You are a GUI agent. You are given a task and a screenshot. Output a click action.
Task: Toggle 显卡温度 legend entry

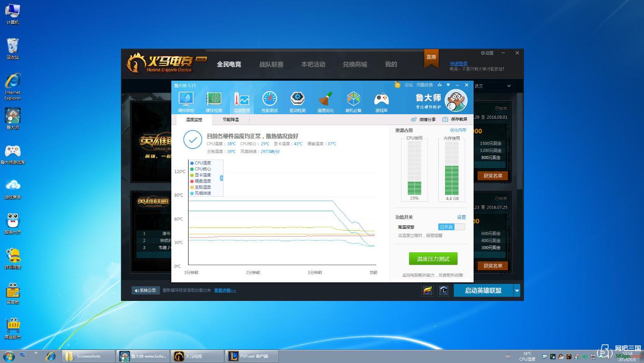pos(201,175)
